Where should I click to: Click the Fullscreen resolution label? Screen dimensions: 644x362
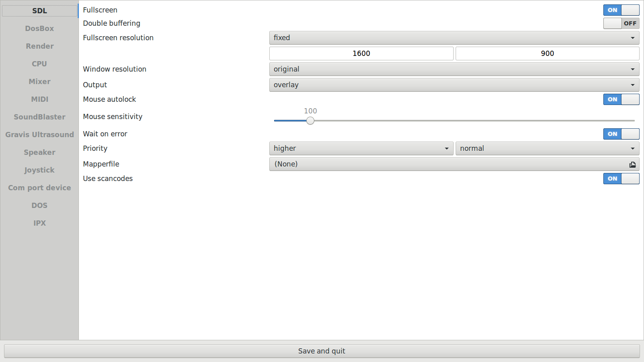coord(118,38)
